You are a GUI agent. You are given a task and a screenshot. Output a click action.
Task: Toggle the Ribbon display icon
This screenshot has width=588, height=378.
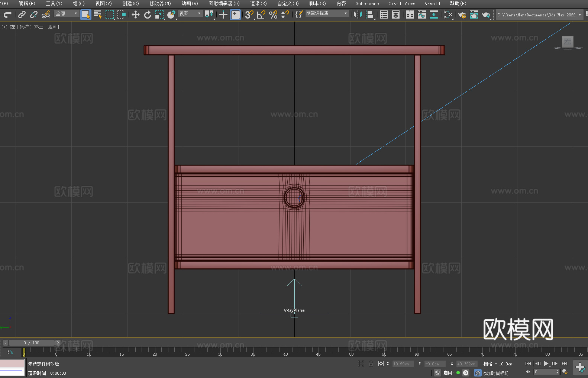point(410,14)
